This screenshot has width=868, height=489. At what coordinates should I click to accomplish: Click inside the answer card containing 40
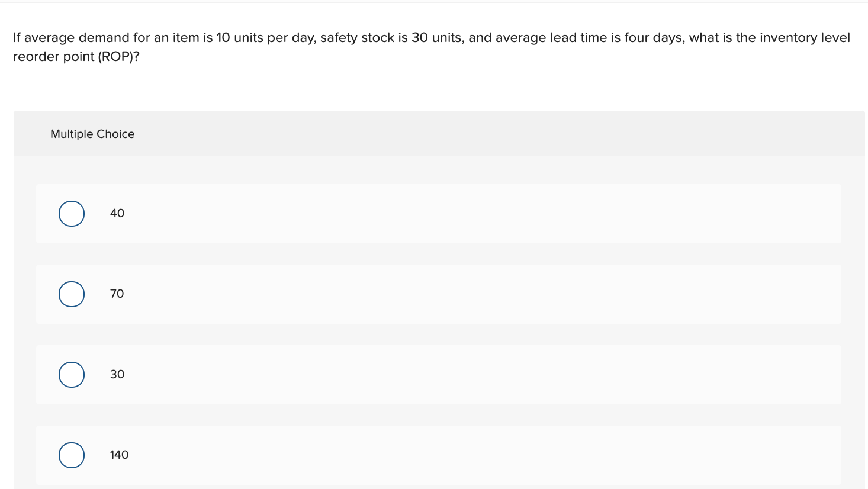pyautogui.click(x=414, y=213)
